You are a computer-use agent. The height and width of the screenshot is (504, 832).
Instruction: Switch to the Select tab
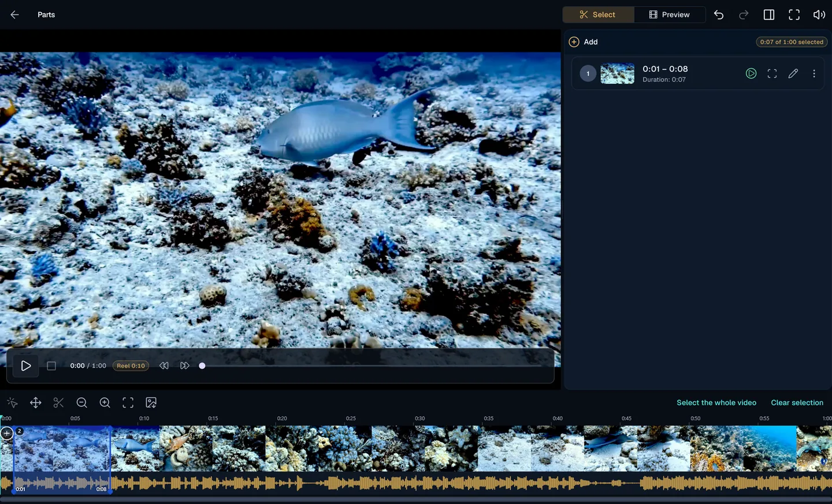tap(598, 14)
